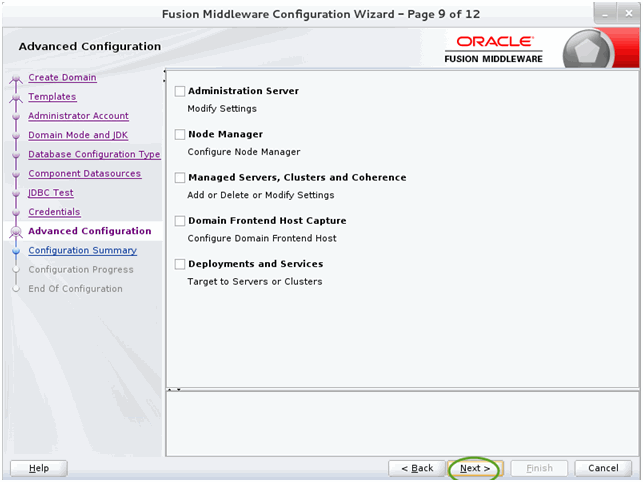
Task: Check the Node Manager option
Action: (180, 135)
